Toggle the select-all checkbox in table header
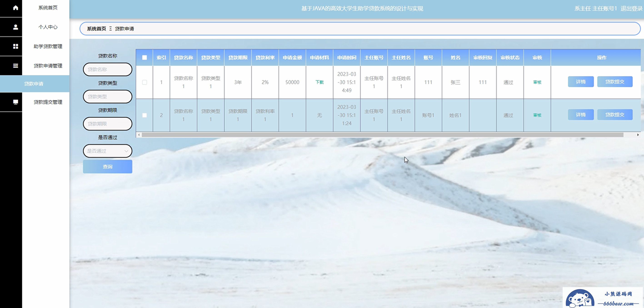644x308 pixels. tap(145, 57)
